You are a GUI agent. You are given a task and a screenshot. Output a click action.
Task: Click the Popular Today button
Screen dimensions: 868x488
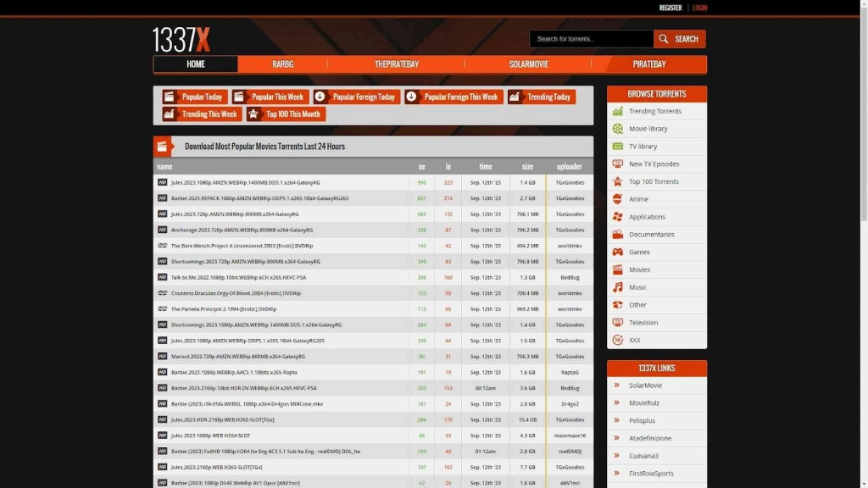(x=195, y=97)
